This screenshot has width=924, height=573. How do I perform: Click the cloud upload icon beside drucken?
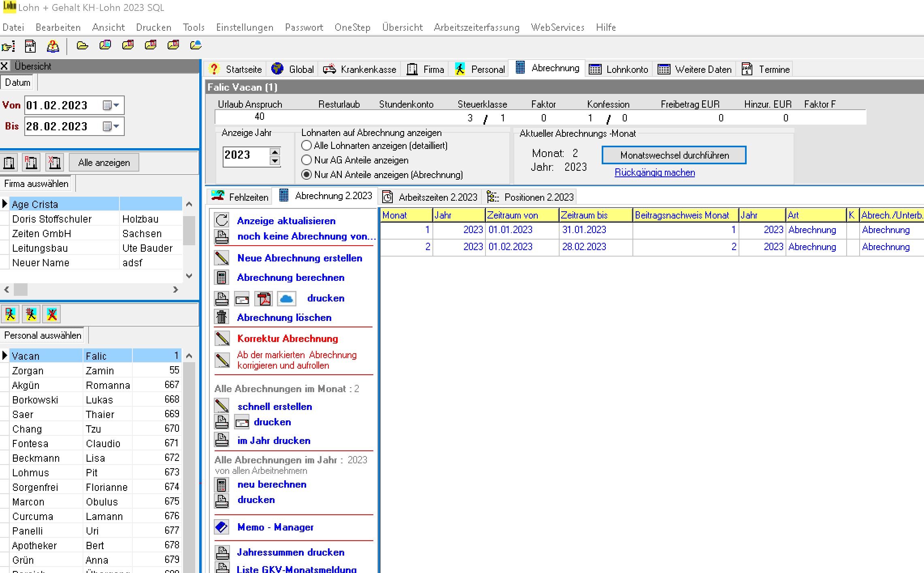point(286,299)
